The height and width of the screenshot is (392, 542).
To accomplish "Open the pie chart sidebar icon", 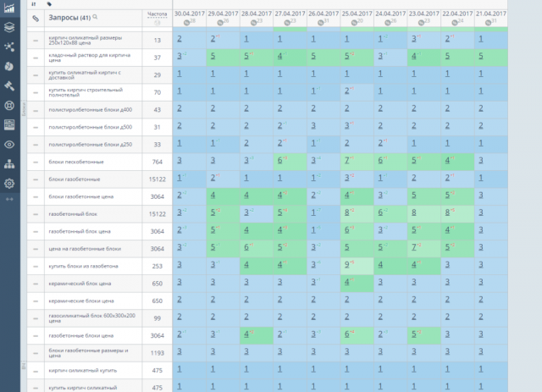I will point(9,66).
